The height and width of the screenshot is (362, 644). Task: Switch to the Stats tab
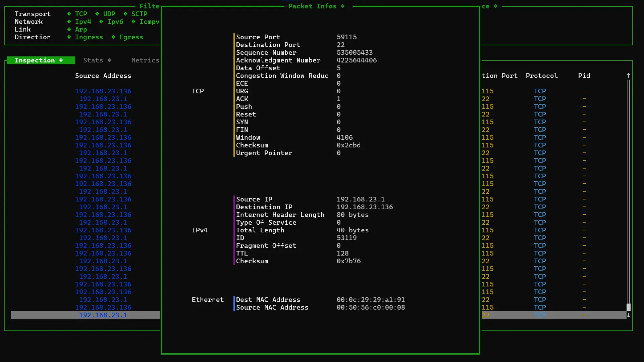(93, 60)
